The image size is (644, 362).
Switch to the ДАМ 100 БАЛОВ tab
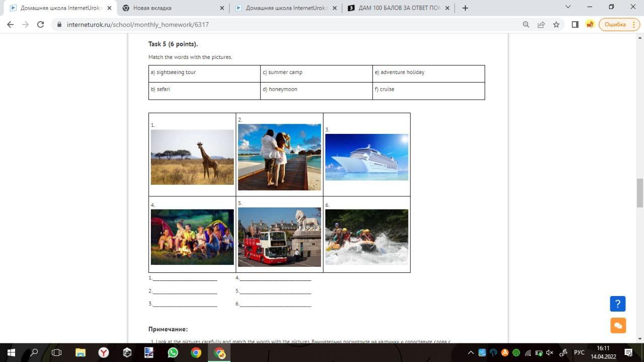pyautogui.click(x=397, y=8)
